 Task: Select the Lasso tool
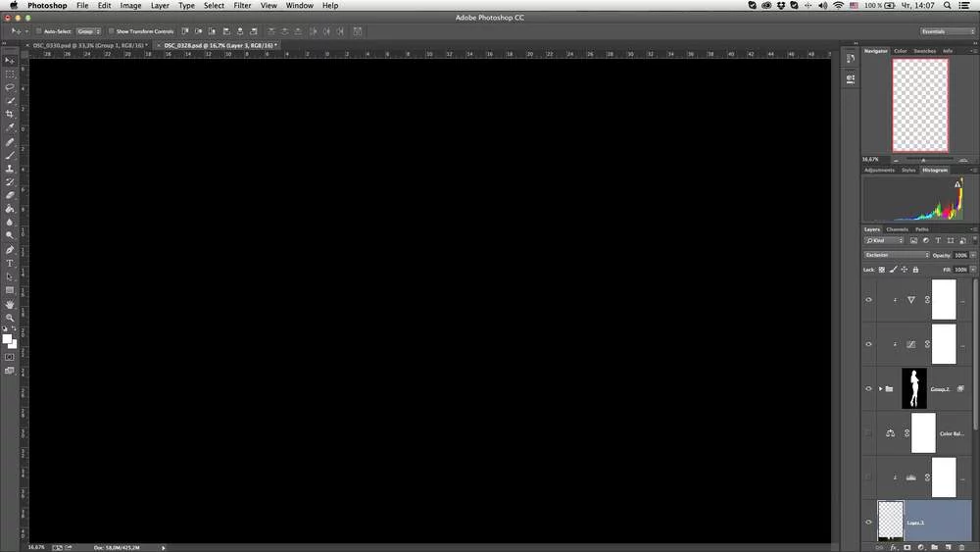click(10, 87)
